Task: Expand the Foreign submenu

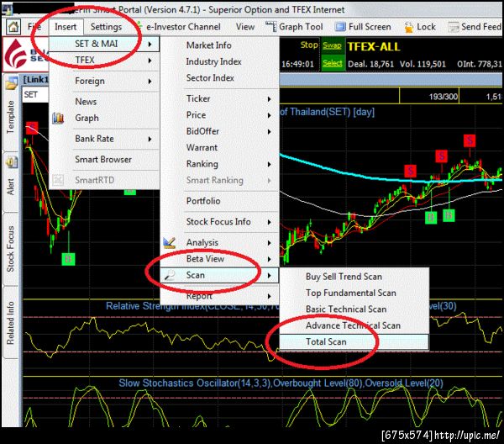Action: point(104,81)
